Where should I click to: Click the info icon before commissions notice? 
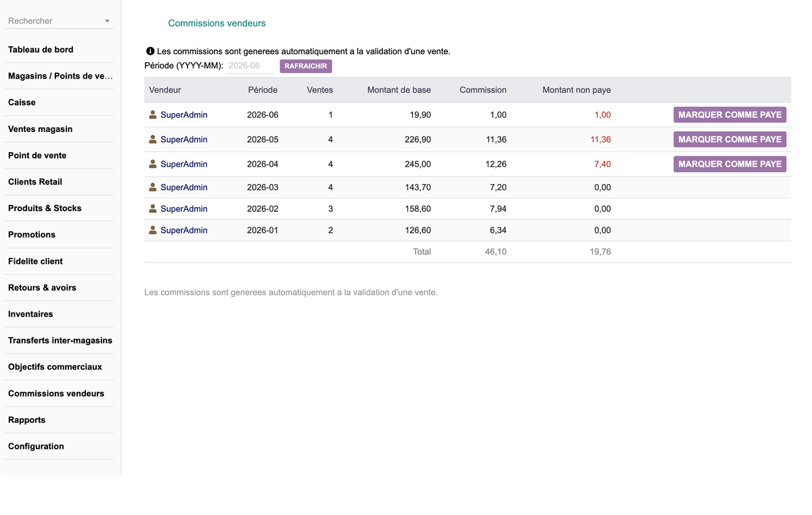150,51
